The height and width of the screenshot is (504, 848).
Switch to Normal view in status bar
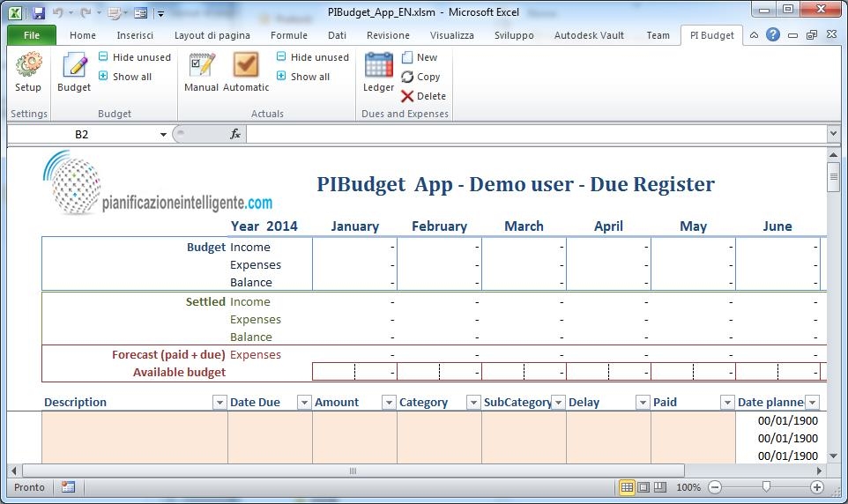pyautogui.click(x=627, y=487)
